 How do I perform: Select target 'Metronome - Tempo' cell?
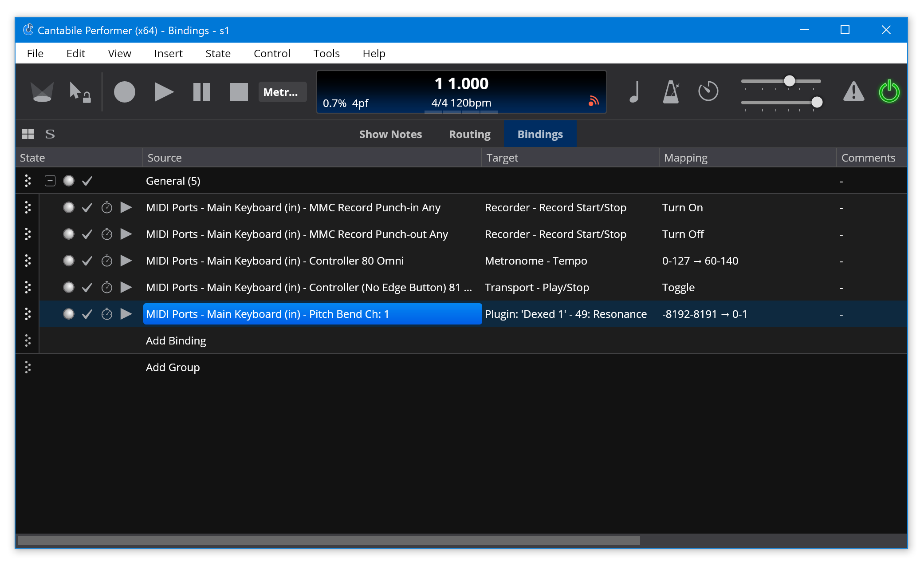536,261
